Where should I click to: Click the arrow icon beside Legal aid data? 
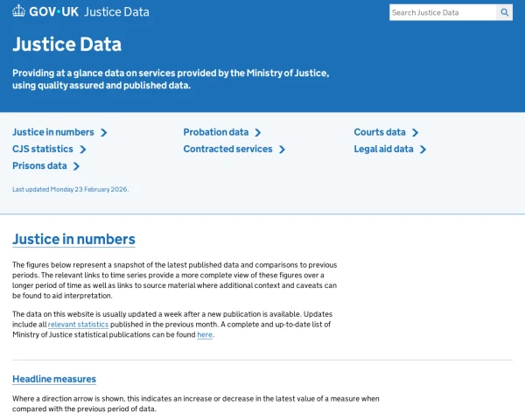tap(423, 150)
